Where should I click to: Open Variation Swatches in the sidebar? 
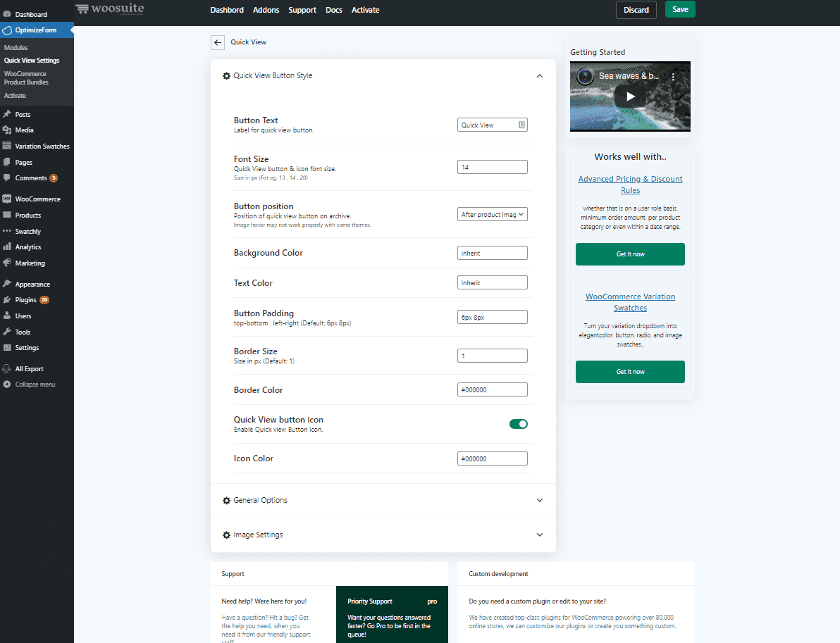[x=42, y=146]
